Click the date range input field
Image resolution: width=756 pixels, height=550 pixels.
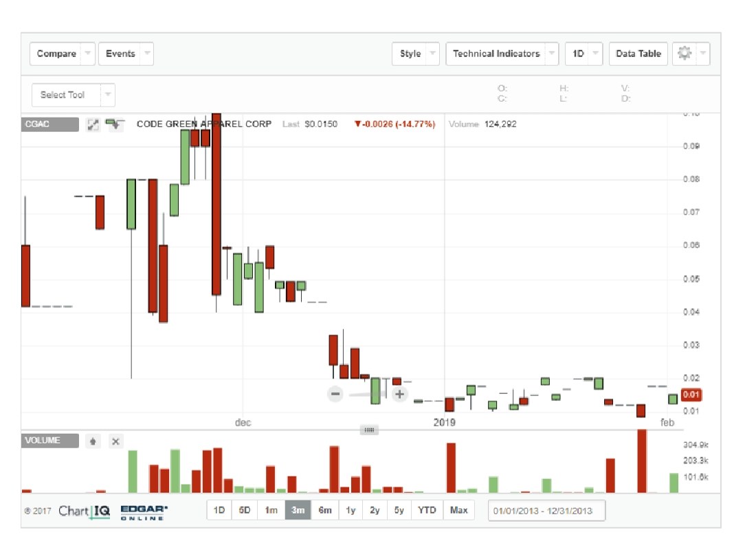click(546, 511)
